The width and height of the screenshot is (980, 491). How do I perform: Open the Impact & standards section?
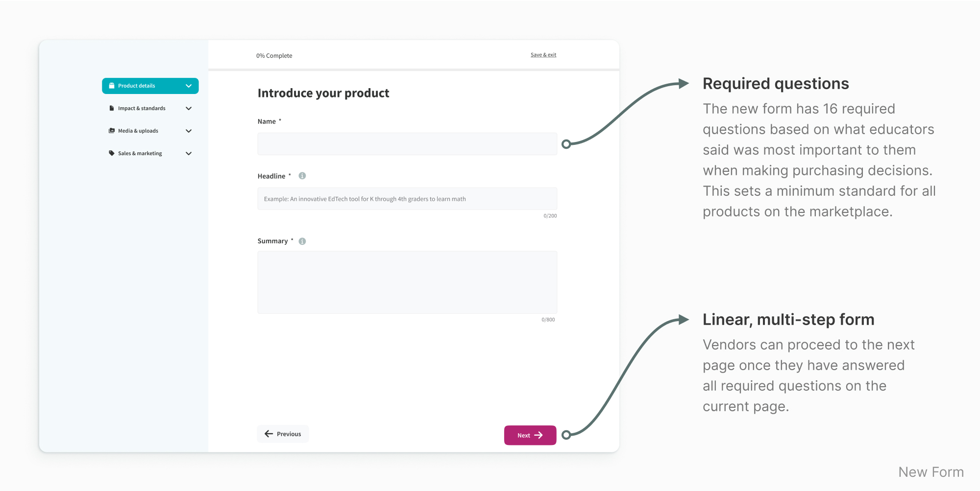click(x=142, y=108)
